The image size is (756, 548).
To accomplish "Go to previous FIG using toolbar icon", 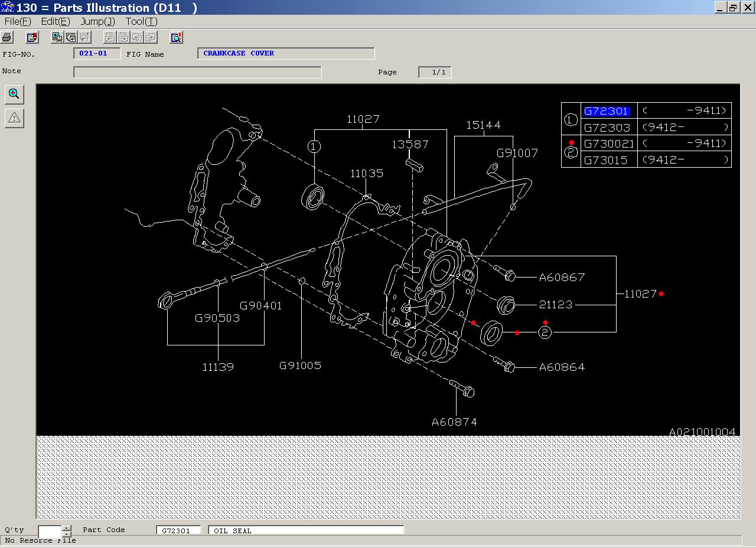I will tap(110, 37).
